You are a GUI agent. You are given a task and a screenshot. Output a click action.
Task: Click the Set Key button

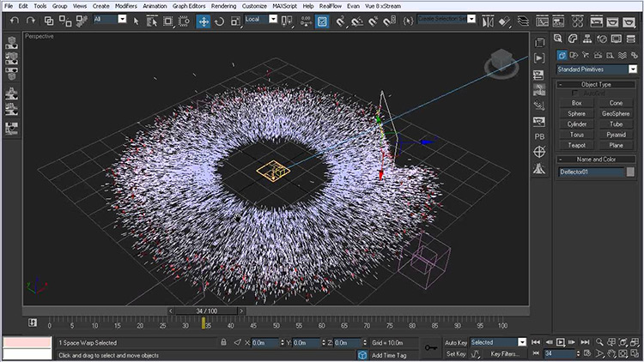click(455, 353)
